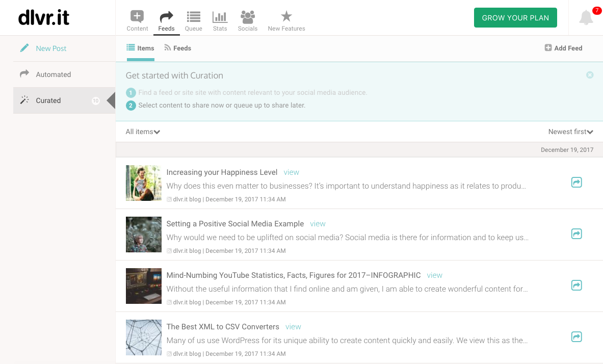Click thumbnail of the Increasing your Happiness Level post
This screenshot has width=603, height=364.
(x=144, y=183)
